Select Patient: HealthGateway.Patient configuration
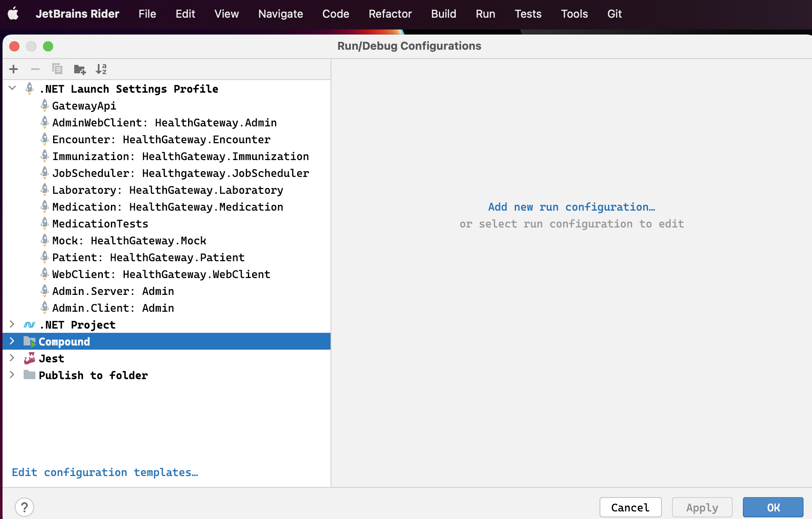 [167, 257]
